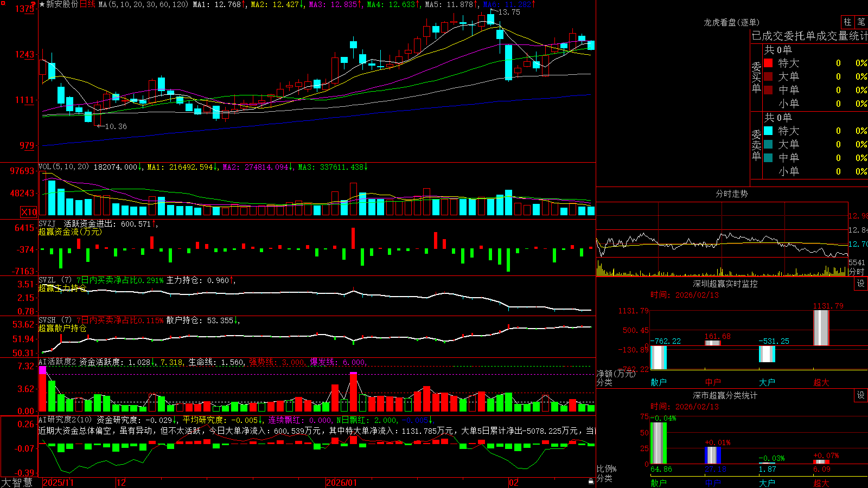The image size is (868, 488).
Task: Open MA(5,10,20,30,60,120) indicator parameters
Action: click(x=143, y=4)
